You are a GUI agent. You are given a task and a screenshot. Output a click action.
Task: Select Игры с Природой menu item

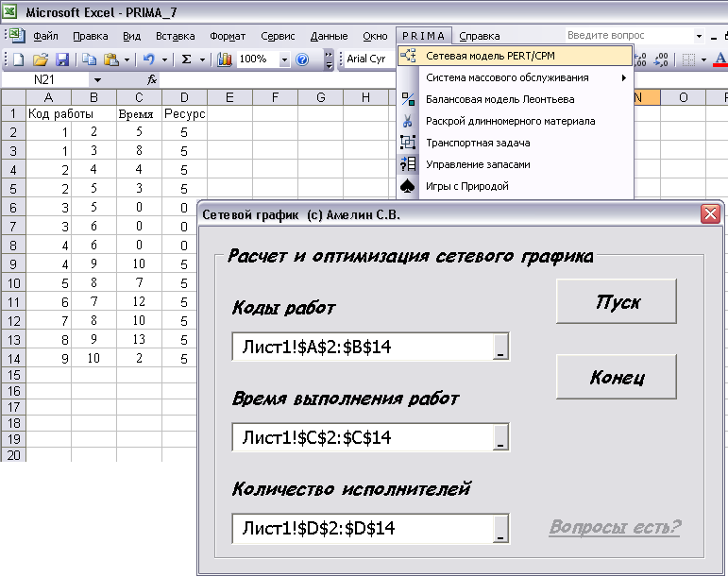click(516, 186)
